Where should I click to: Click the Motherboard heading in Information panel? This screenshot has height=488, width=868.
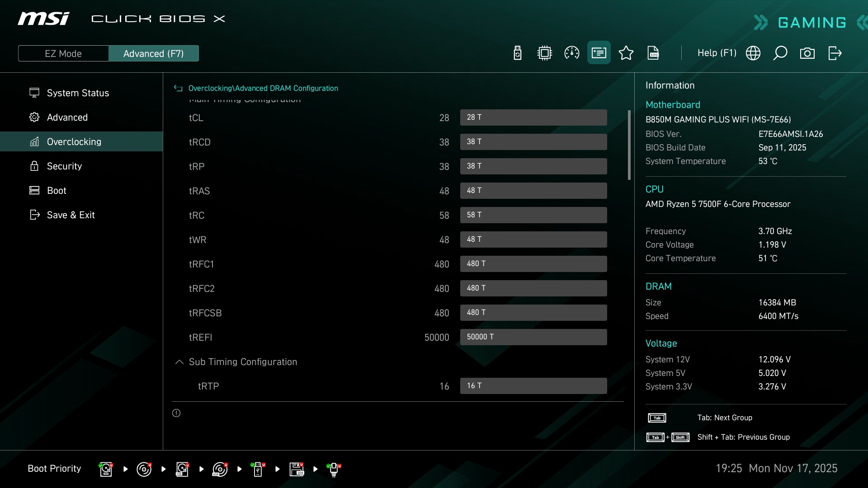pyautogui.click(x=673, y=105)
